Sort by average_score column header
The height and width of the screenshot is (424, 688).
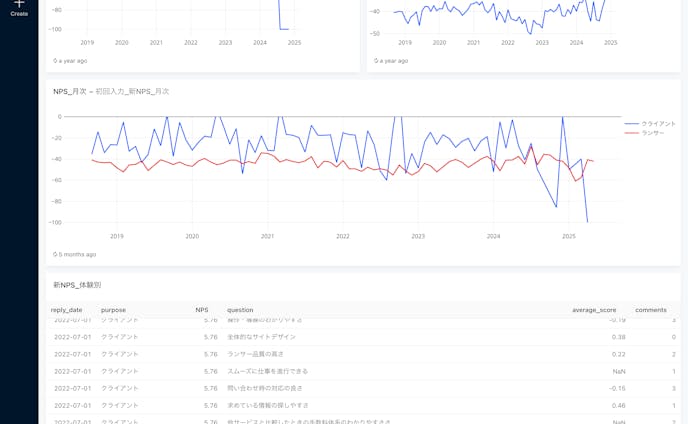point(594,310)
